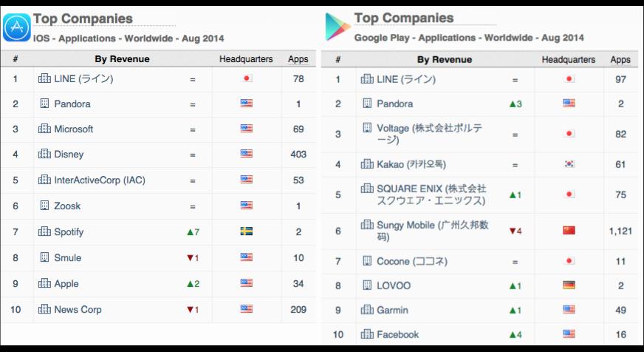
Task: Click Apps column header in iOS table
Action: [298, 59]
